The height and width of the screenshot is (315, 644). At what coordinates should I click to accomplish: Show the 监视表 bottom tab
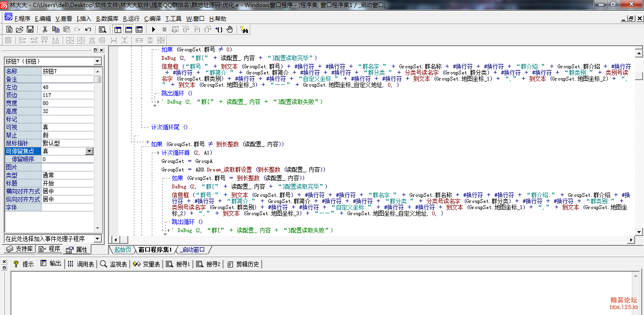point(113,264)
